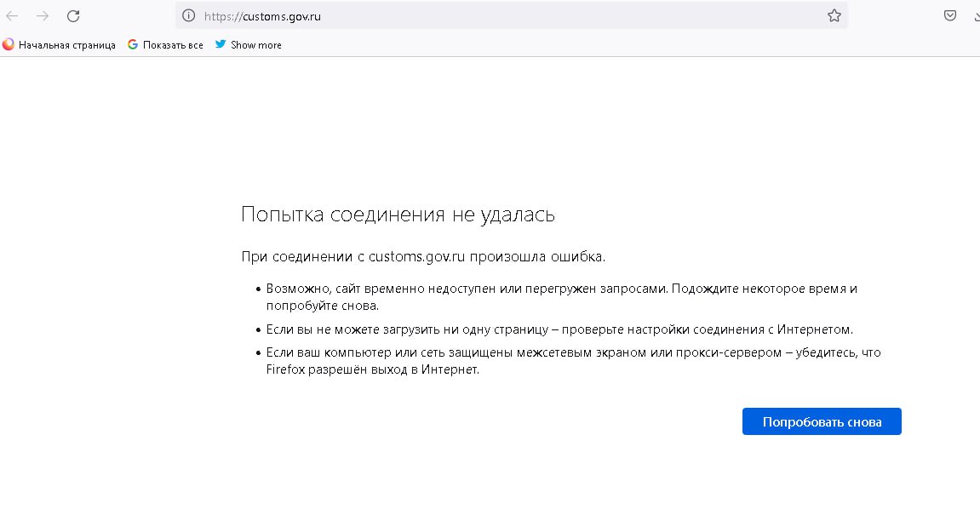Click the Google icon in bookmarks toolbar
The height and width of the screenshot is (521, 980).
(x=133, y=44)
